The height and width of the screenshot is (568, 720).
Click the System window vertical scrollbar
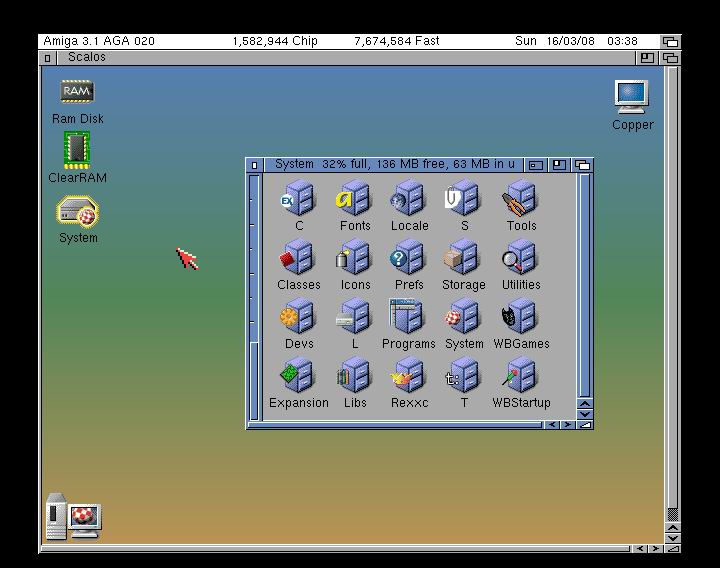585,285
